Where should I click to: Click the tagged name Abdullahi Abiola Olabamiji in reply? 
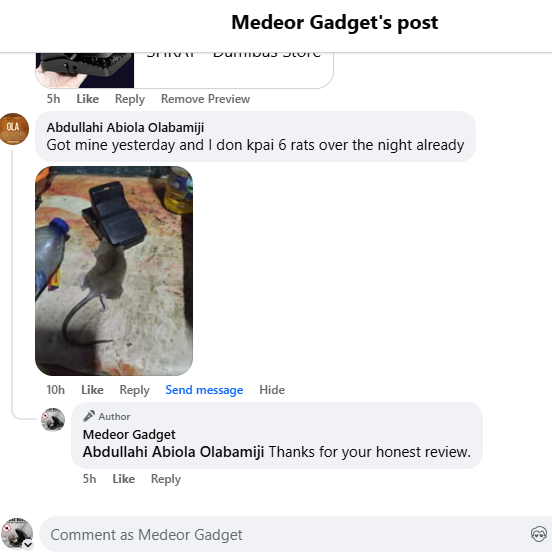coord(173,452)
